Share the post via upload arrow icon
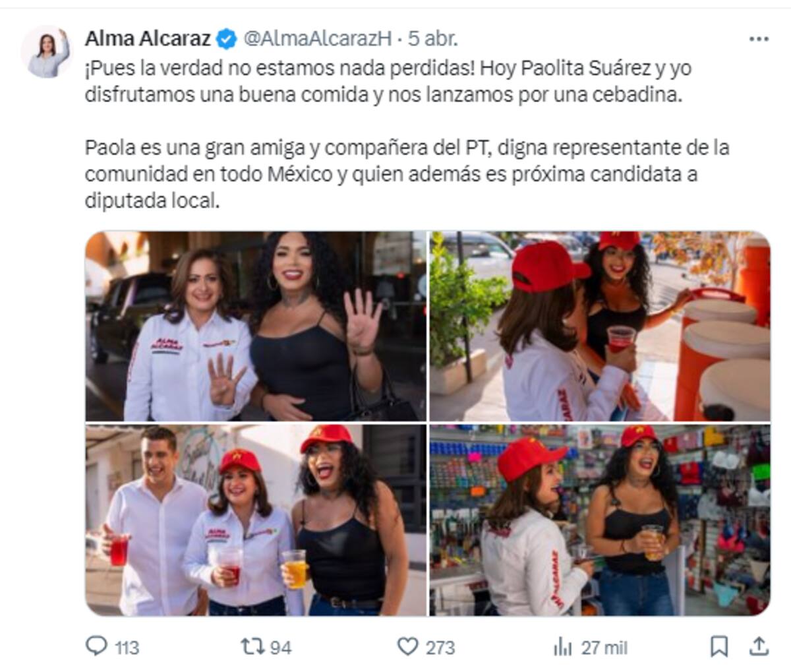The height and width of the screenshot is (672, 791). [x=759, y=646]
